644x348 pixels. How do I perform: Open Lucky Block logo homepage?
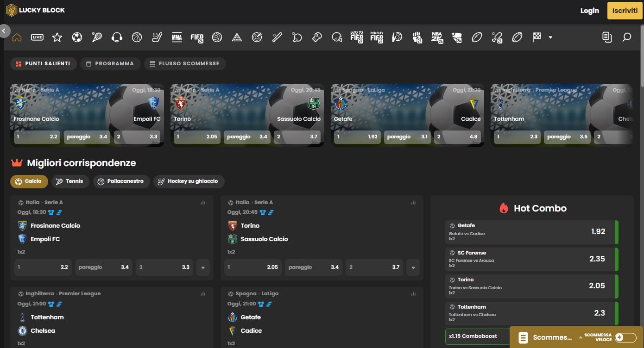(35, 10)
